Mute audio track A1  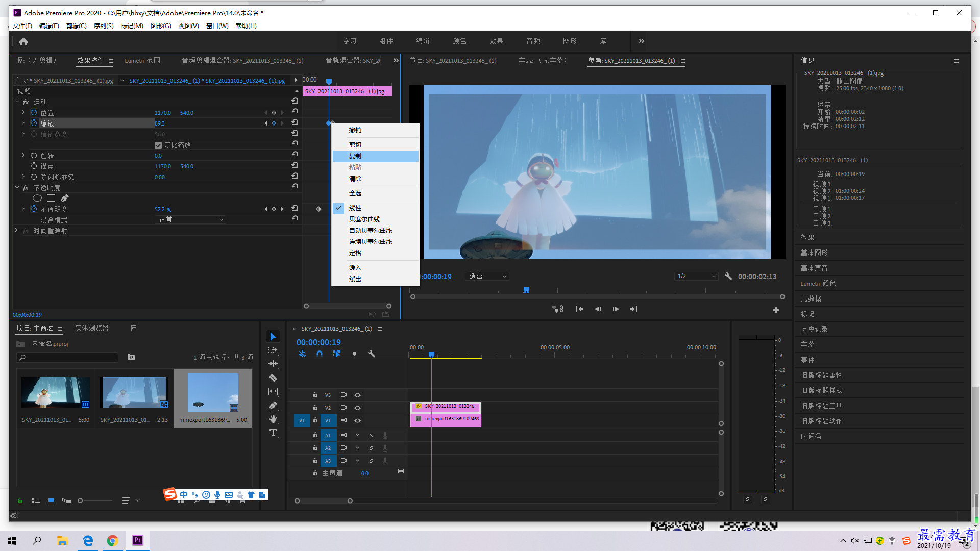click(357, 435)
